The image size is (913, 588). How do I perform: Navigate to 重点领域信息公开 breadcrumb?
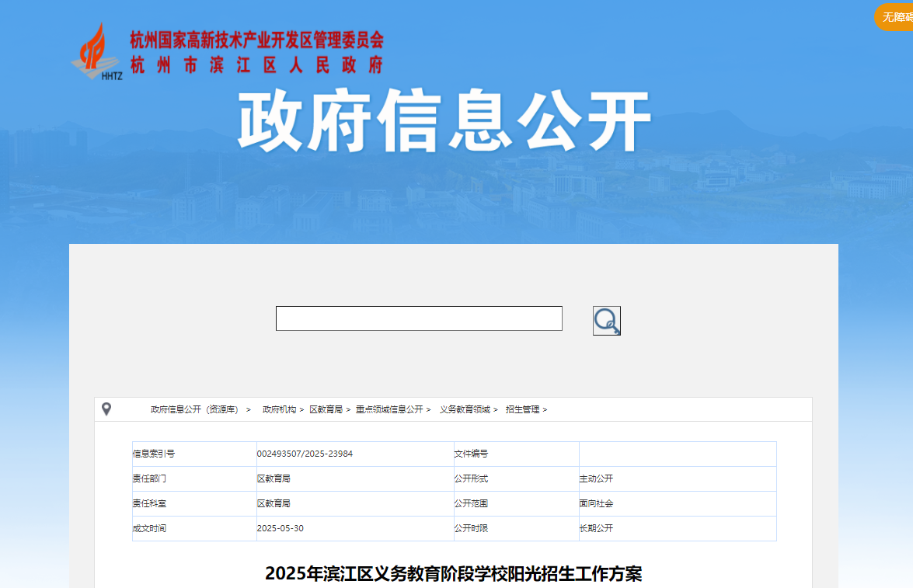click(x=389, y=409)
